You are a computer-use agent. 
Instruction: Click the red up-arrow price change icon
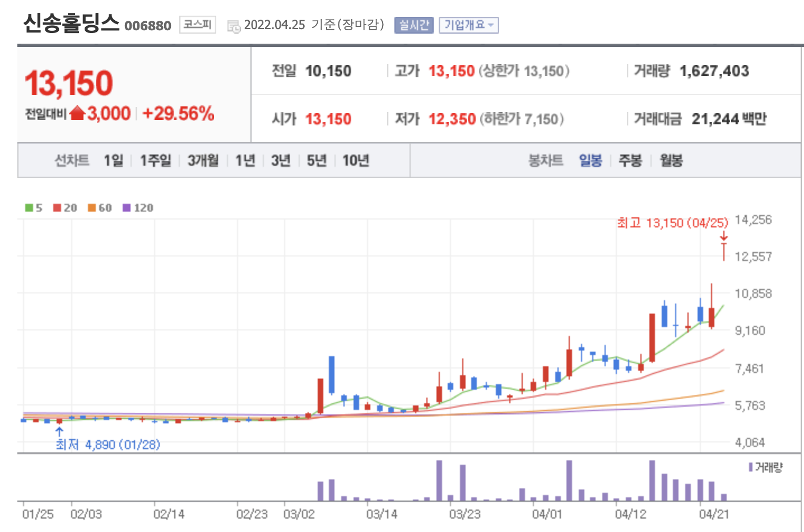coord(77,114)
